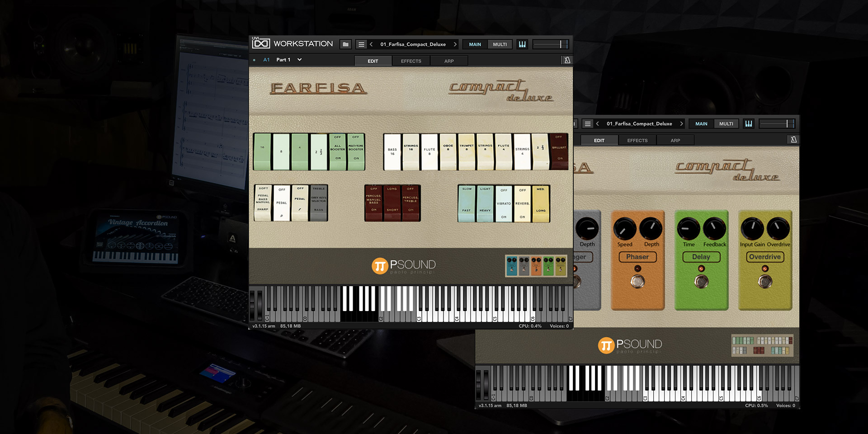Image resolution: width=868 pixels, height=434 pixels.
Task: Toggle the green 4 stop tab
Action: point(300,151)
